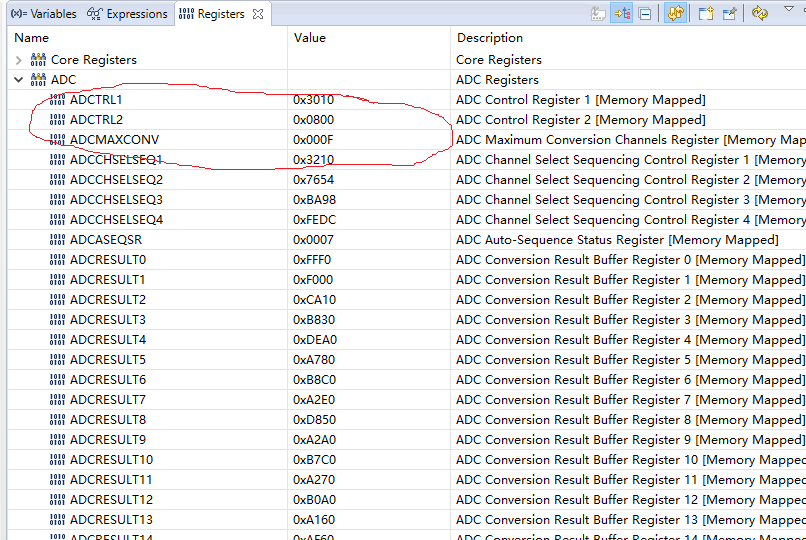Click the ADCRESULT2 register icon
Viewport: 806px width, 540px height.
point(57,300)
